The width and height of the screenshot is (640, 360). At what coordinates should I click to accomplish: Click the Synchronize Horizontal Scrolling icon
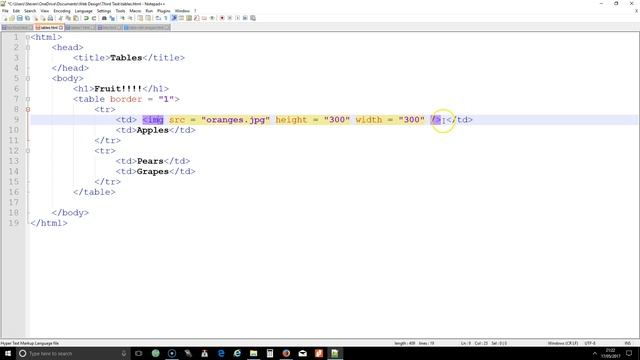[148, 18]
